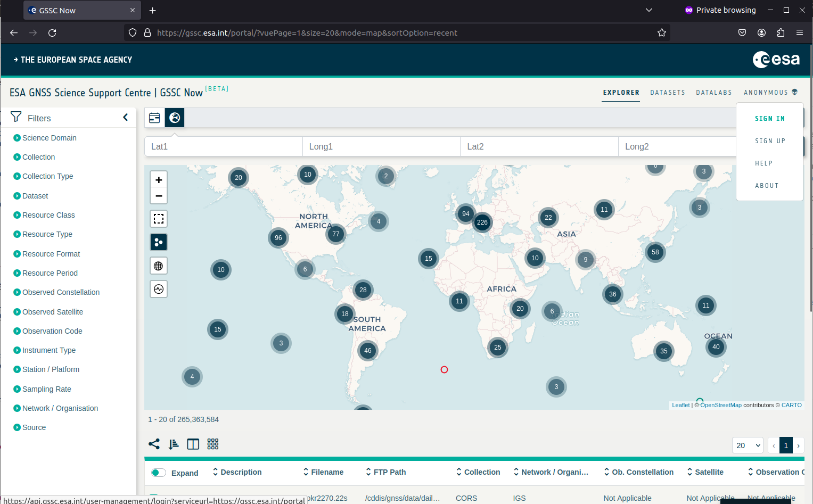Screen dimensions: 813x504
Task: Open the ANONYMOUS user menu
Action: point(770,93)
